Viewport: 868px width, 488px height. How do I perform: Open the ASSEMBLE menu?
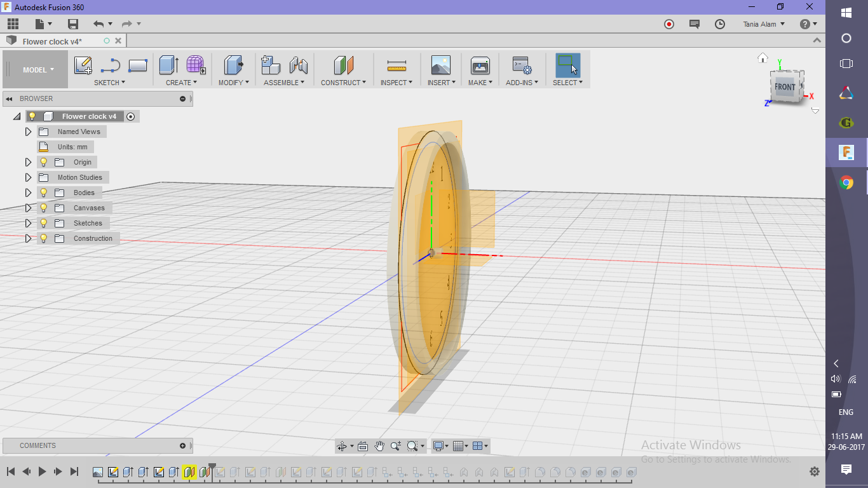point(284,83)
